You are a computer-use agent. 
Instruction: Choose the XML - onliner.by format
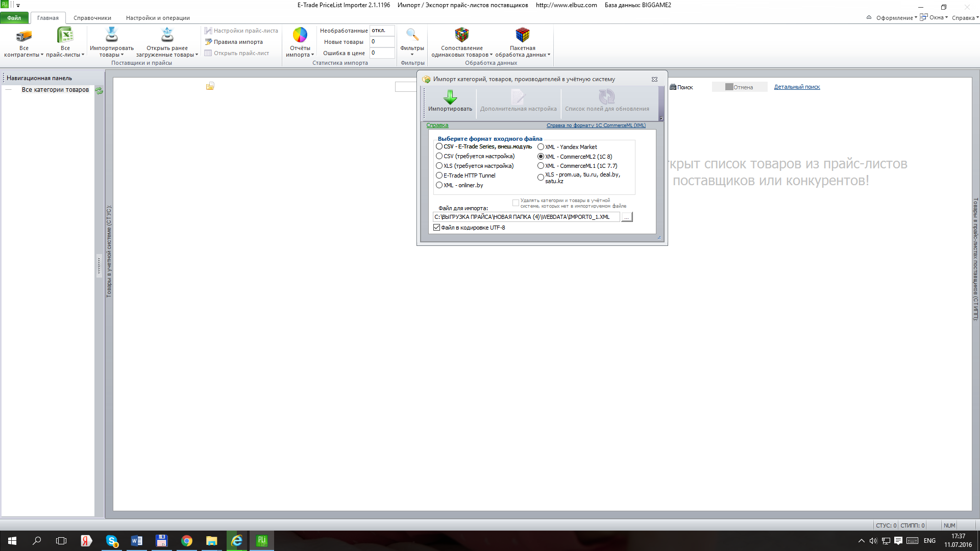[x=439, y=185]
